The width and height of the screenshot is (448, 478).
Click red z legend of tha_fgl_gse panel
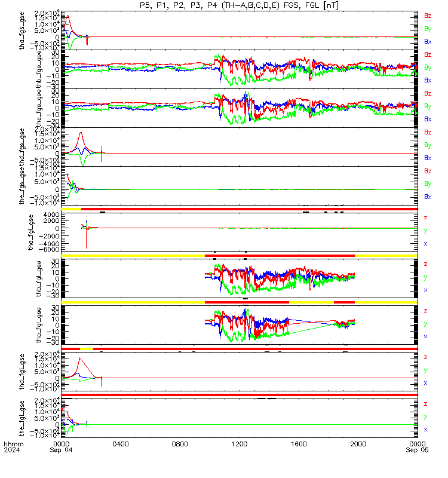click(425, 218)
